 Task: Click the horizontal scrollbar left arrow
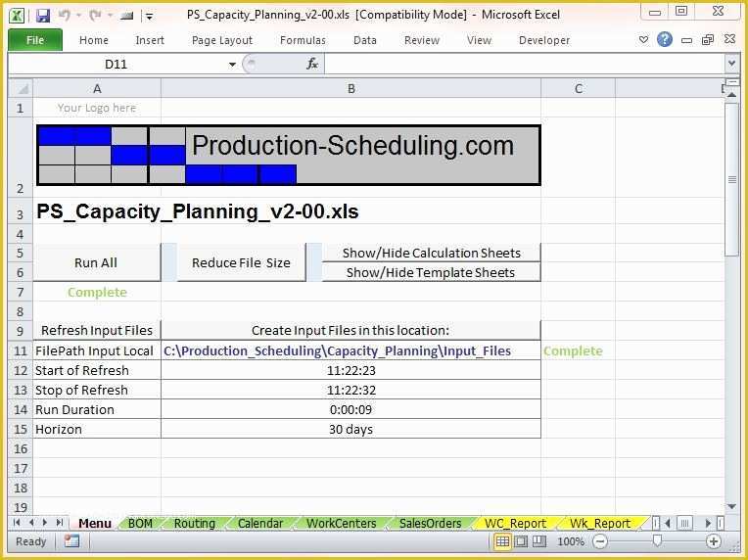tap(668, 523)
